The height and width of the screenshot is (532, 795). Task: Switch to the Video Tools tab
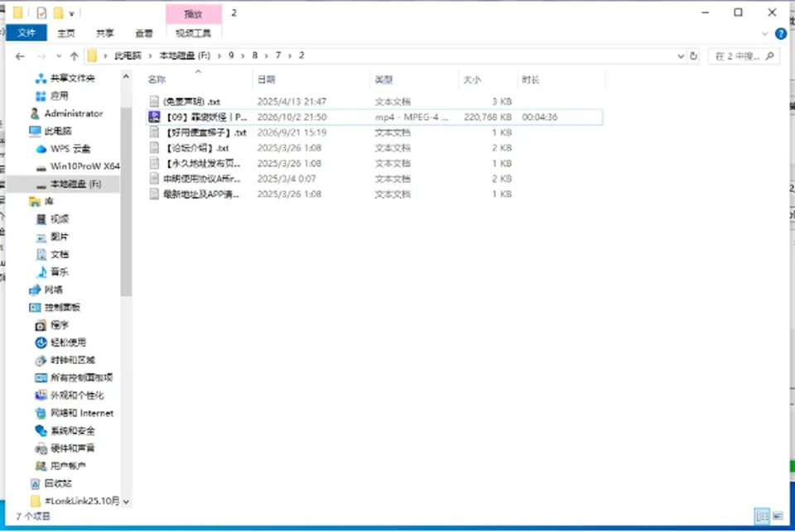click(193, 33)
